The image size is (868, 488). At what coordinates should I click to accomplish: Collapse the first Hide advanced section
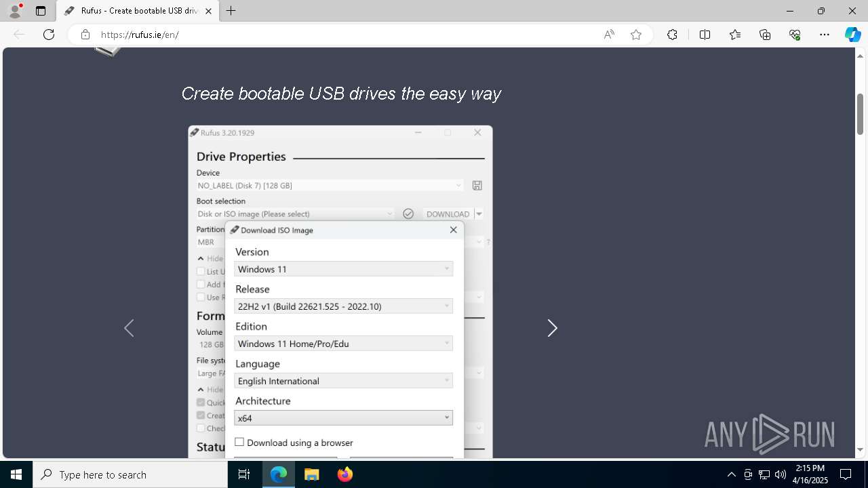click(x=210, y=258)
